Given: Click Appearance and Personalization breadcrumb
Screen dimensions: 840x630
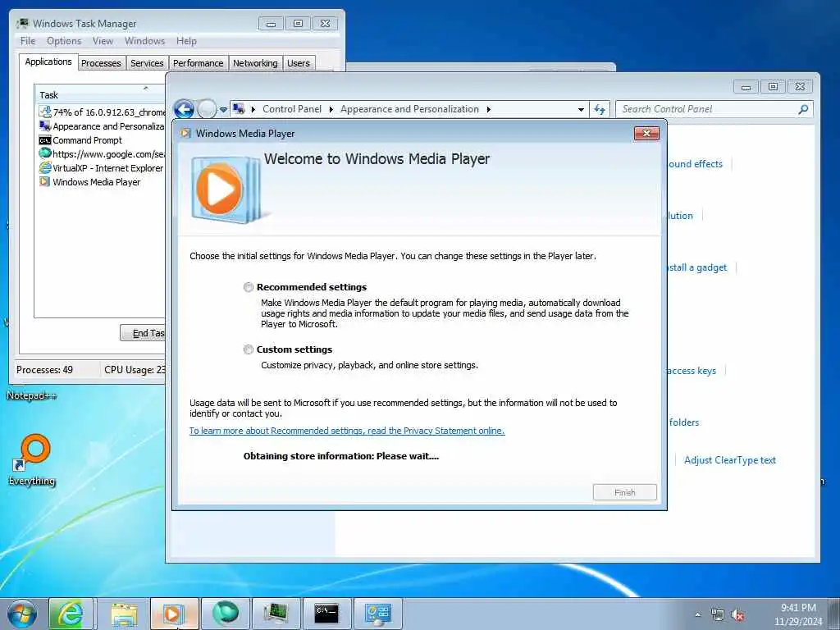Looking at the screenshot, I should coord(409,109).
